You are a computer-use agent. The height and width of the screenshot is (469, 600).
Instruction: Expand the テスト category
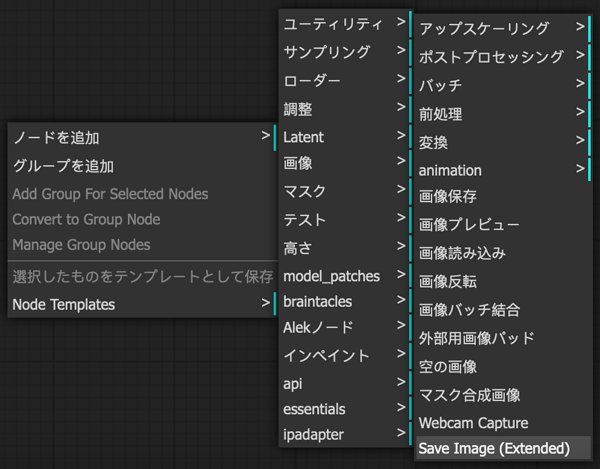346,220
